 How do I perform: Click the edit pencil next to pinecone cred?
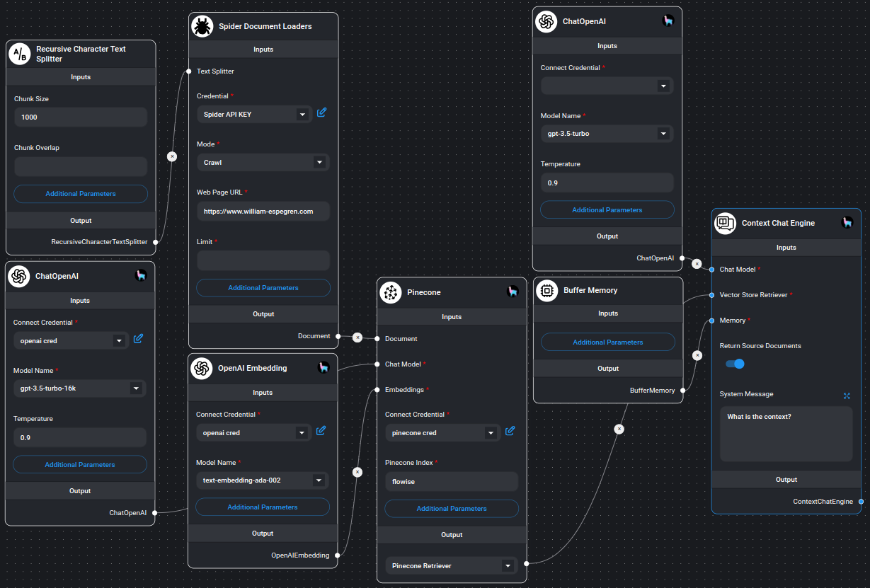(510, 430)
